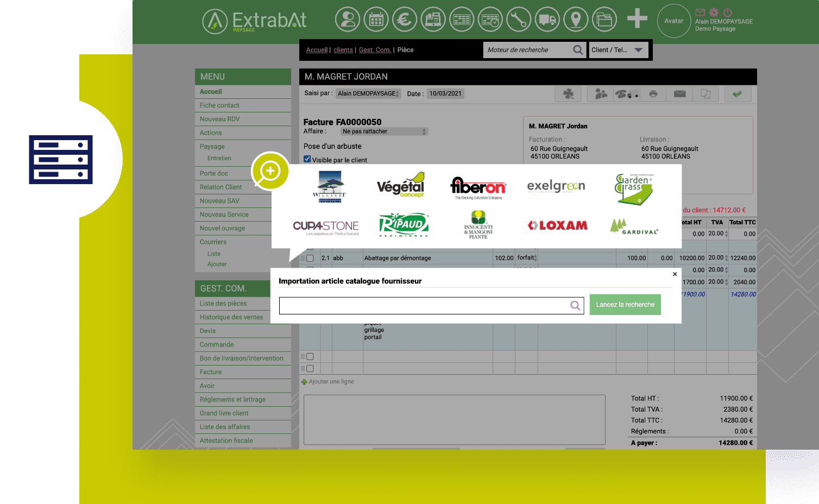The width and height of the screenshot is (819, 504).
Task: Click the large plus add icon
Action: pos(637,18)
